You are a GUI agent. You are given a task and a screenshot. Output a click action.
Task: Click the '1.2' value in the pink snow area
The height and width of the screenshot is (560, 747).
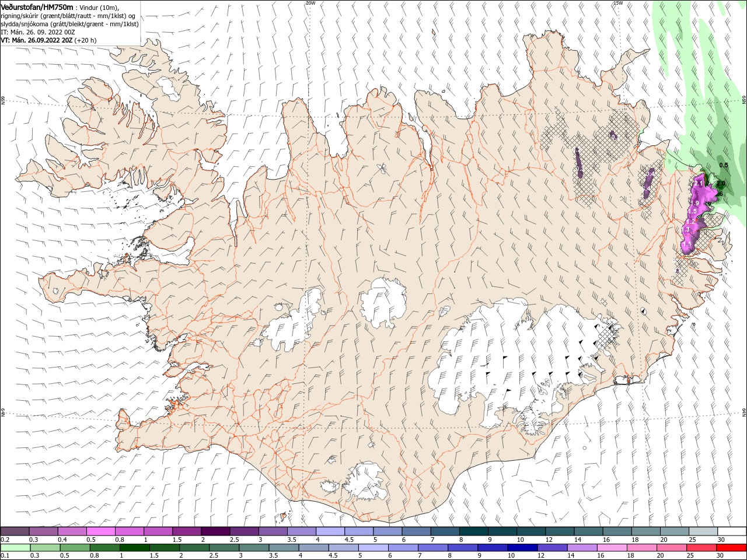690,222
